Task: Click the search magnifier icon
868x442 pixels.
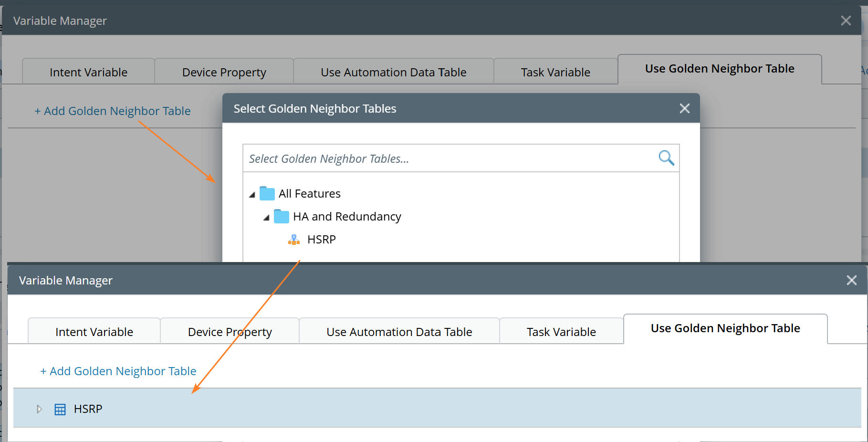Action: (666, 158)
